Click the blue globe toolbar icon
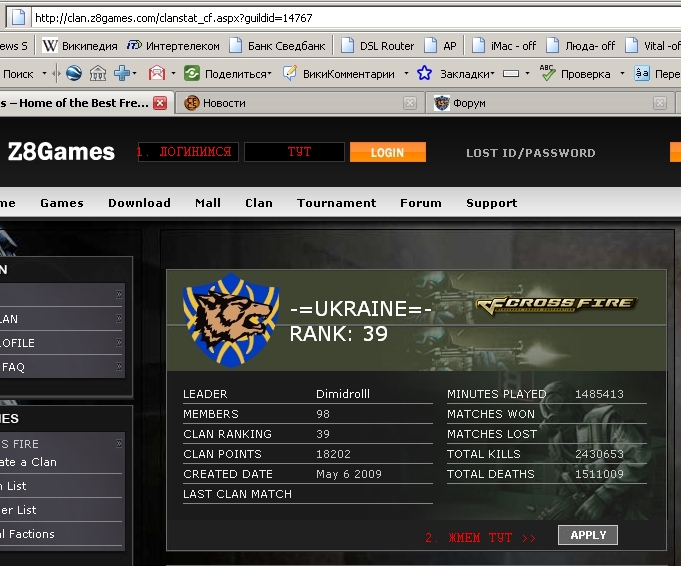681x566 pixels. (x=74, y=73)
